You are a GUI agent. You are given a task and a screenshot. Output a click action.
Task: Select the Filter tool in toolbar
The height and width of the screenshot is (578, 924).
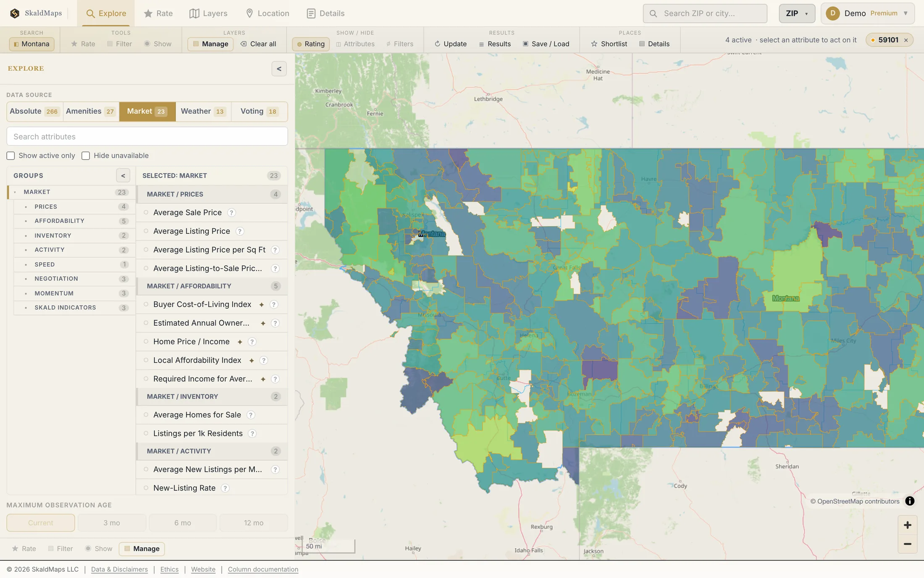tap(120, 44)
